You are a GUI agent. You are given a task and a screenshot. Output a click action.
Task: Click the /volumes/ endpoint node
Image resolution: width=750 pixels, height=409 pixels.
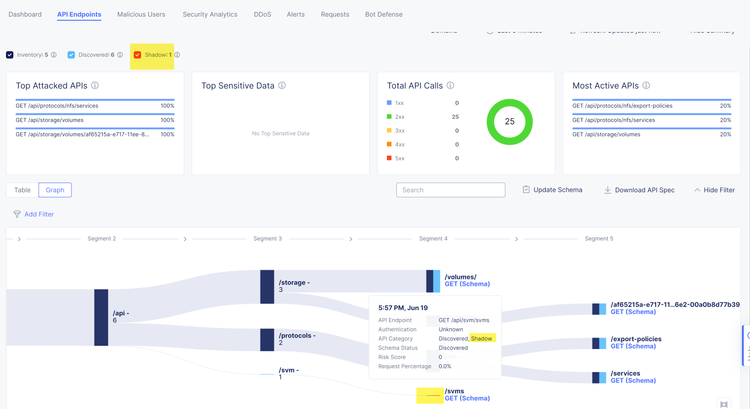(x=433, y=281)
